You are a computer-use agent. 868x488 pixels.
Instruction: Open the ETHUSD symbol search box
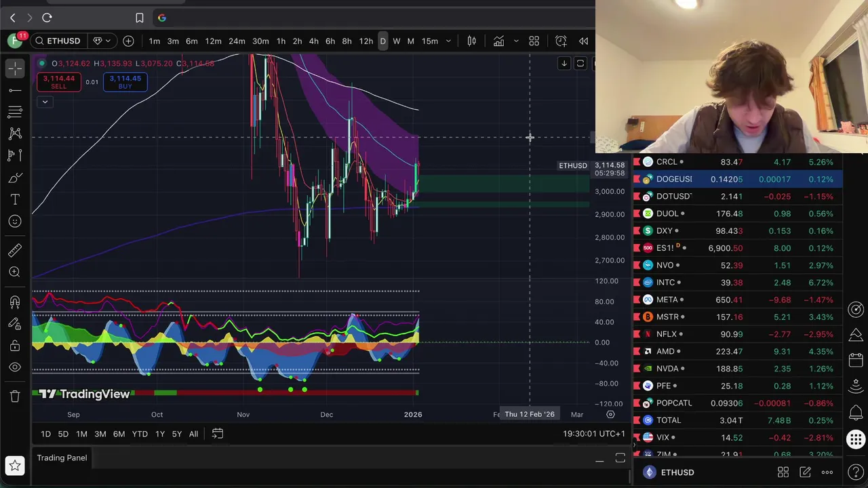pyautogui.click(x=58, y=41)
